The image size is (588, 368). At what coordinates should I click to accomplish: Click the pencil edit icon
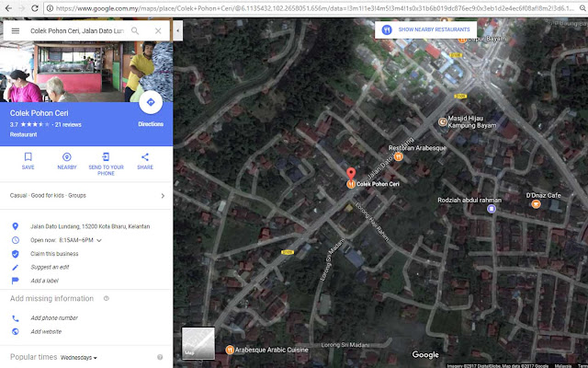(15, 268)
